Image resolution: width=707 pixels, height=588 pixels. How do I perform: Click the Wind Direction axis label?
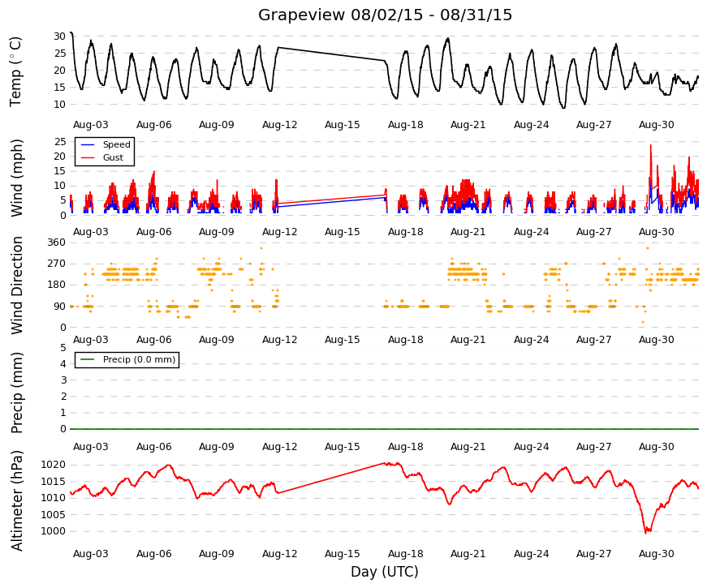click(x=15, y=285)
